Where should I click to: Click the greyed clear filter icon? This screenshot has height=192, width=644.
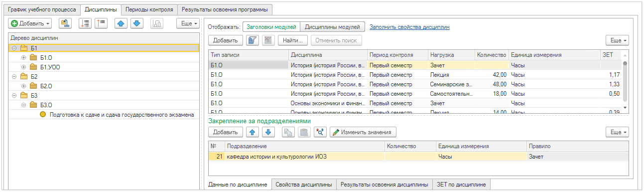(268, 40)
